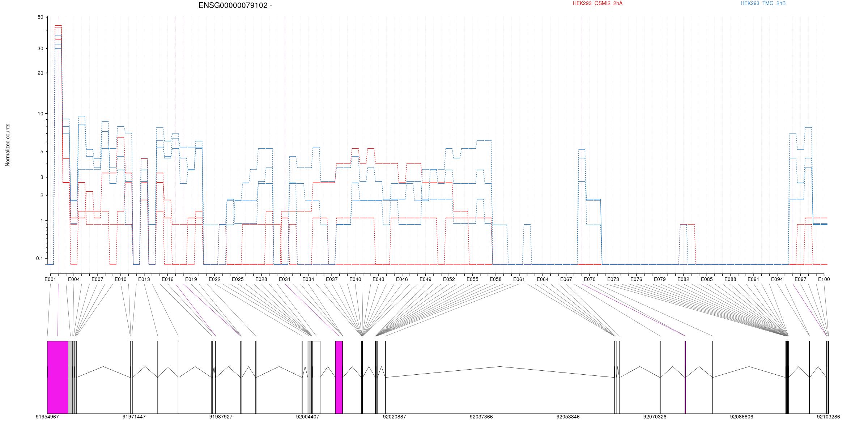Image resolution: width=868 pixels, height=434 pixels.
Task: Select exon bin label E091
Action: tap(753, 279)
